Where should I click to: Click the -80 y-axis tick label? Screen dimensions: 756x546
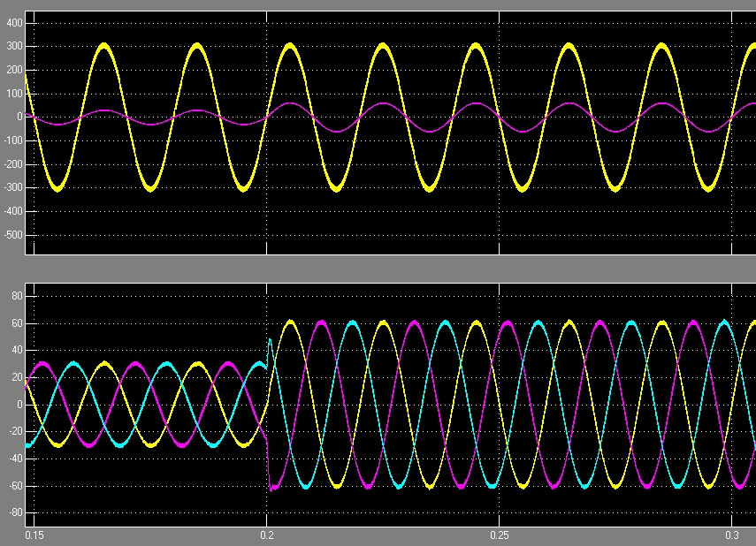(16, 512)
